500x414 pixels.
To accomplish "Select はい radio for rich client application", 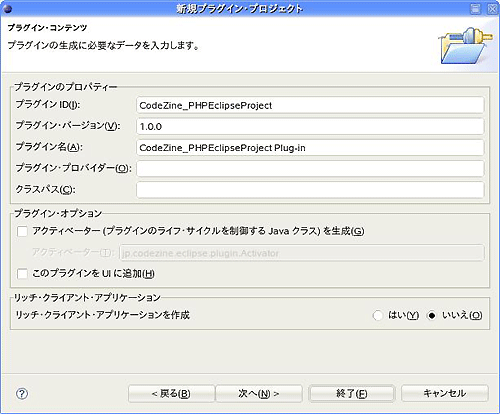I will (378, 315).
